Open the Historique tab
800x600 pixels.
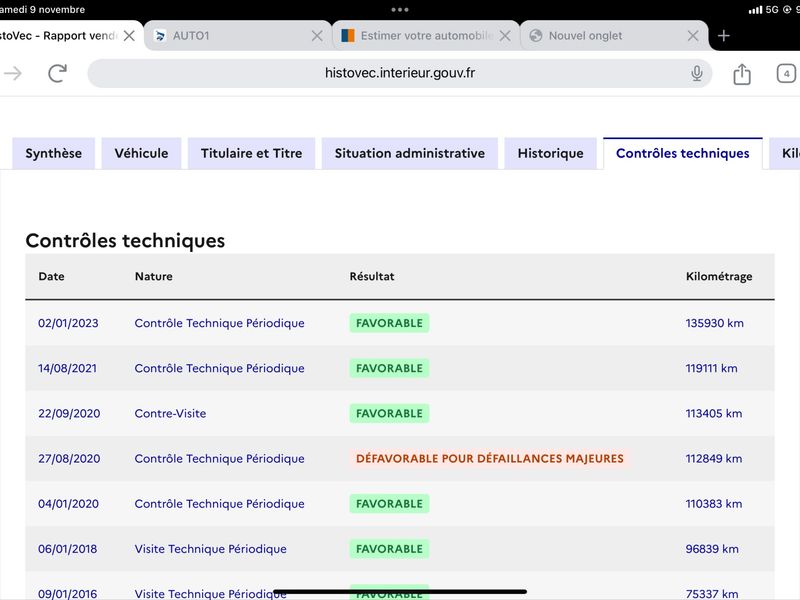pyautogui.click(x=551, y=153)
